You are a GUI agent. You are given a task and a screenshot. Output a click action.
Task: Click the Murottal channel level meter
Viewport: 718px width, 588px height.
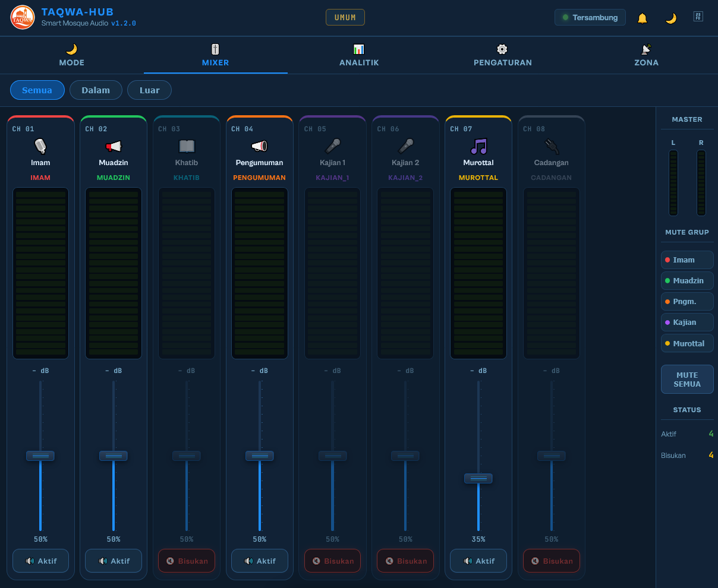(478, 273)
